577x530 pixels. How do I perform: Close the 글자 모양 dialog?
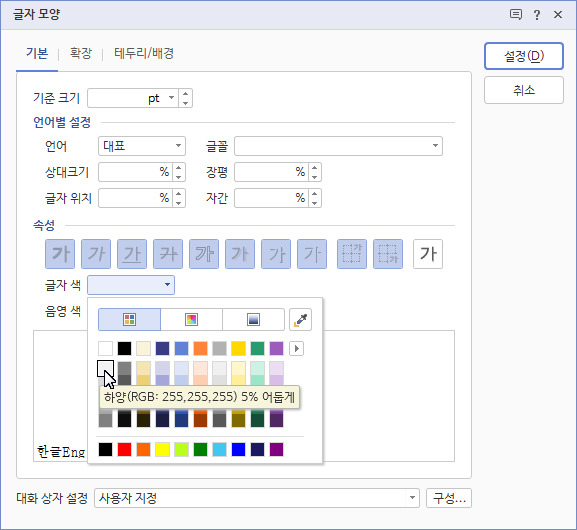click(558, 15)
